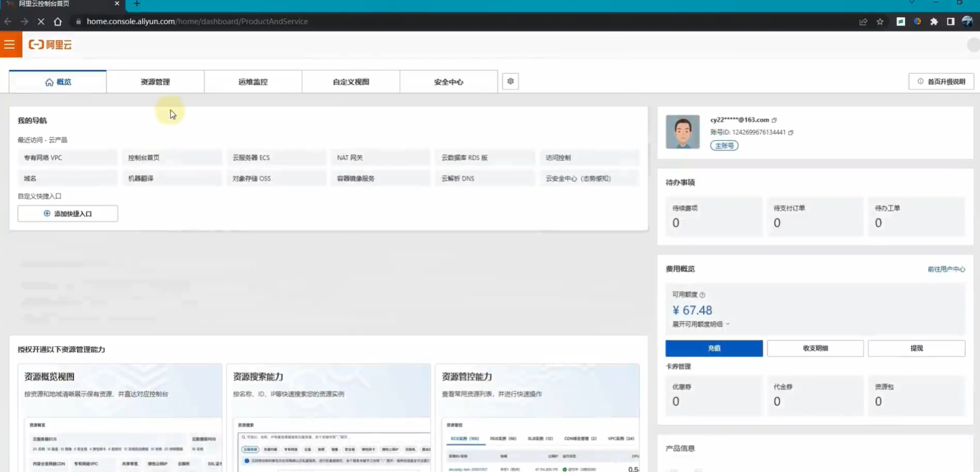
Task: Open 收支明细 button
Action: tap(815, 348)
